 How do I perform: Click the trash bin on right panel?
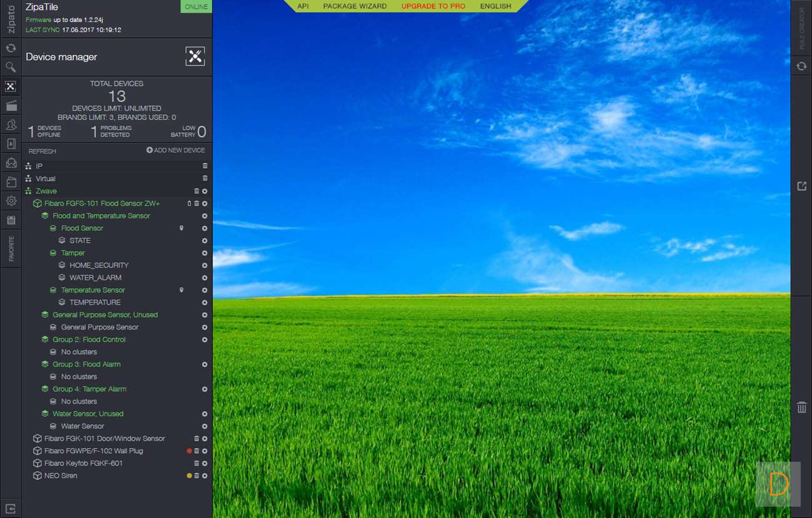click(801, 408)
